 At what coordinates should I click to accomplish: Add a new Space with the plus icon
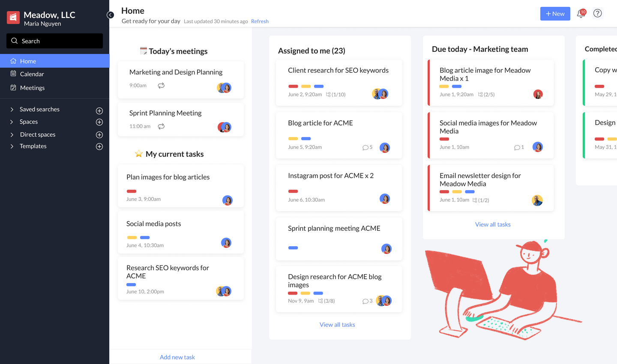click(x=99, y=122)
